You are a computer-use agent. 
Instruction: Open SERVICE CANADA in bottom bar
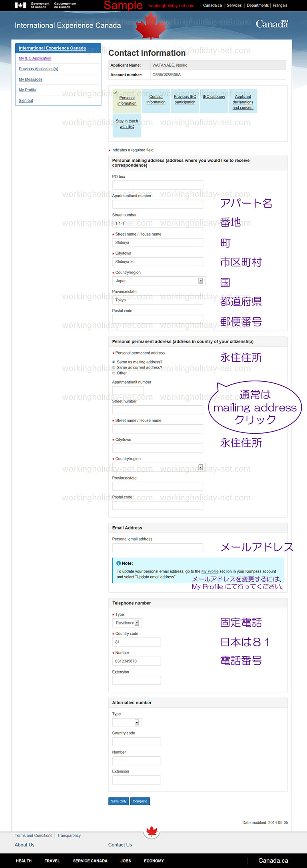(90, 861)
